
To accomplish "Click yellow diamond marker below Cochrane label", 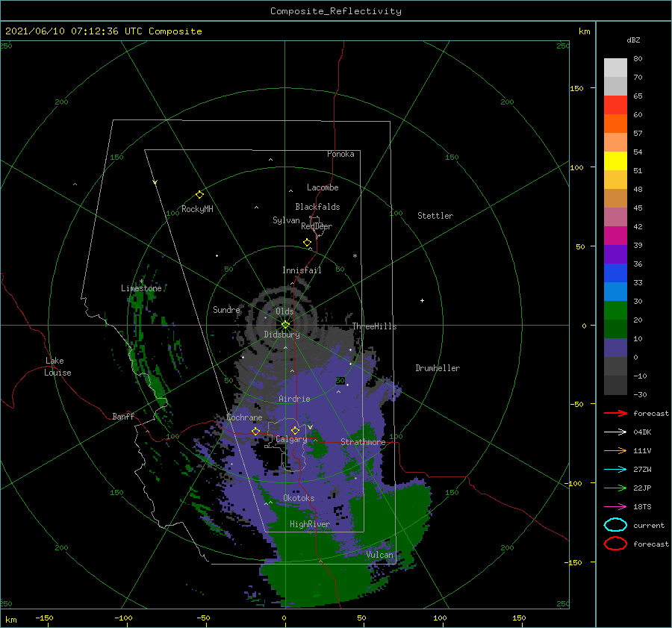I will pos(255,431).
